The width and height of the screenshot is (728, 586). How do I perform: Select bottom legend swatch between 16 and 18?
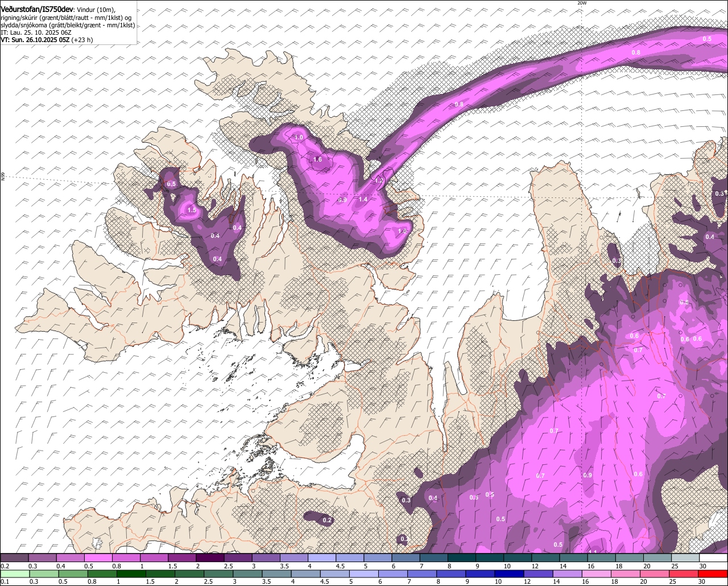598,574
